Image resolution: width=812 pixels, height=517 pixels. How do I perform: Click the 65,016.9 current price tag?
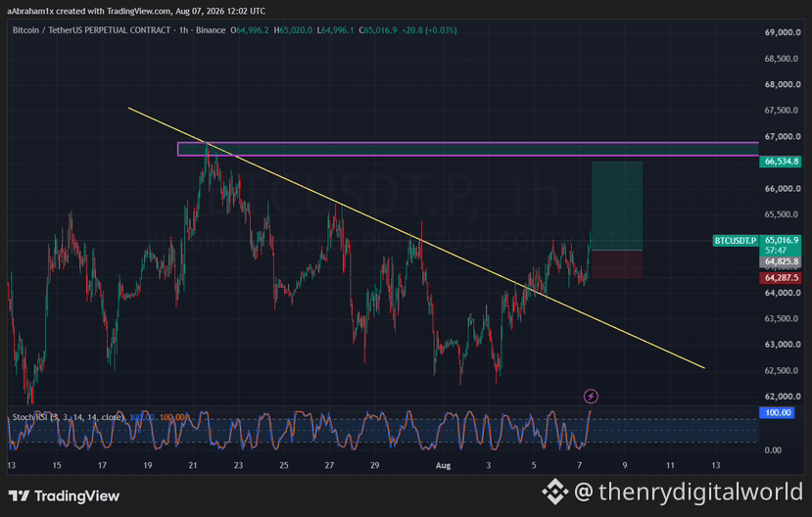click(x=780, y=240)
